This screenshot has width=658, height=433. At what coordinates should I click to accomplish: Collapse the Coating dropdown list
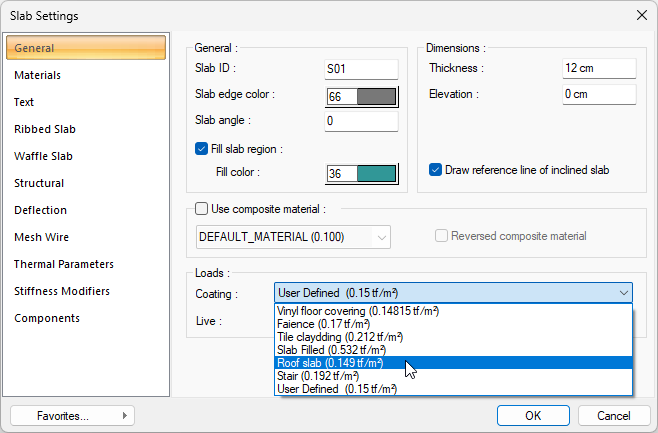(624, 293)
